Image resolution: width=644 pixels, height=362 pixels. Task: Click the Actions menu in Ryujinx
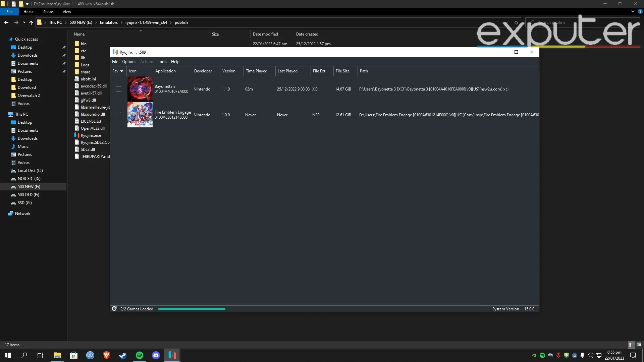(147, 62)
